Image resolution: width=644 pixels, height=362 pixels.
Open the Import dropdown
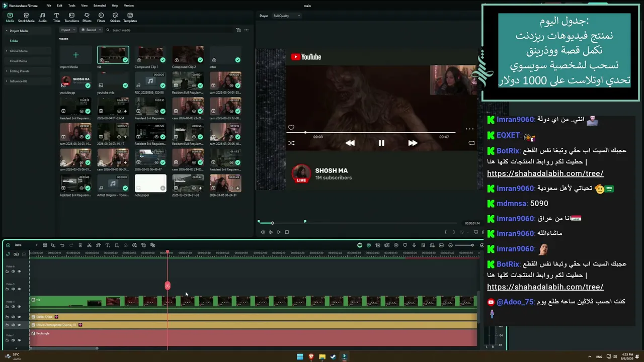(x=67, y=30)
